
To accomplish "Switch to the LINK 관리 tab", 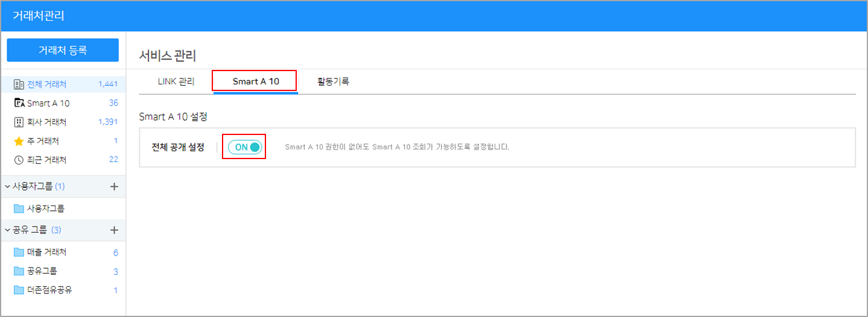I will pos(176,82).
